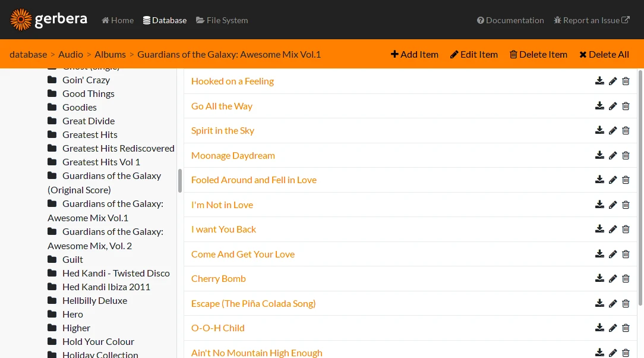Image resolution: width=644 pixels, height=358 pixels.
Task: Delete Spirit in the Sky
Action: pos(626,130)
